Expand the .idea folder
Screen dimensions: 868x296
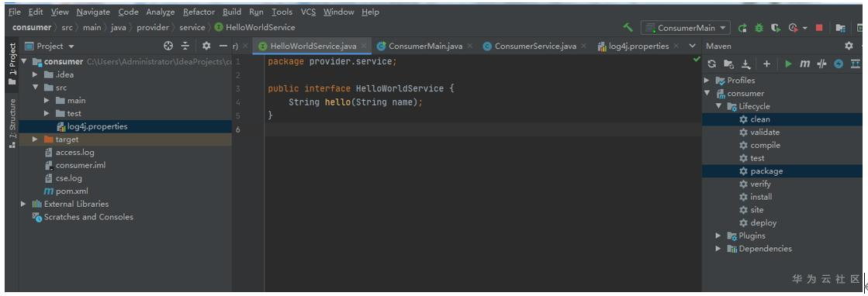point(36,74)
